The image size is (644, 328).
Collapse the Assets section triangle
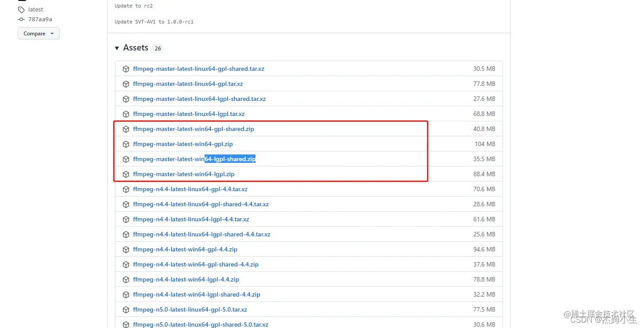tap(117, 48)
